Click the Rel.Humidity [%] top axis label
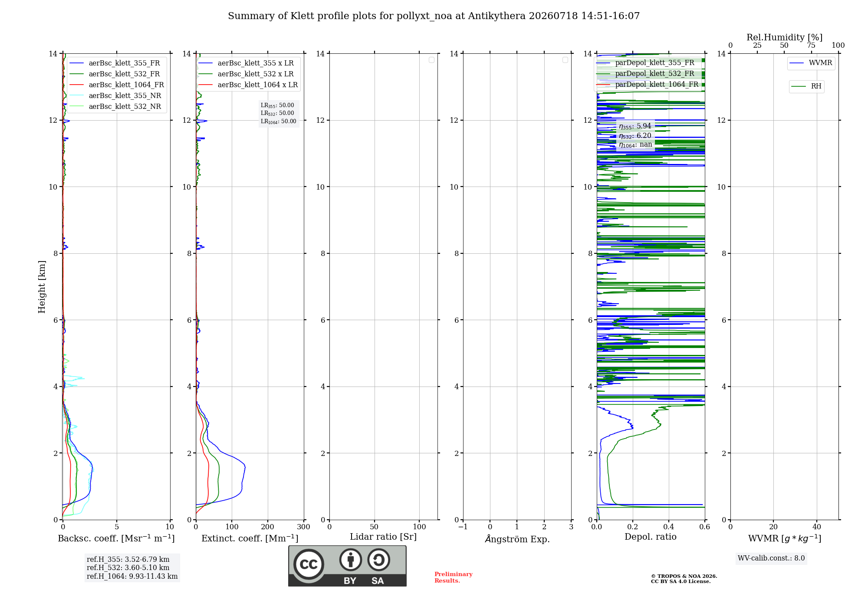The height and width of the screenshot is (590, 868). tap(784, 37)
